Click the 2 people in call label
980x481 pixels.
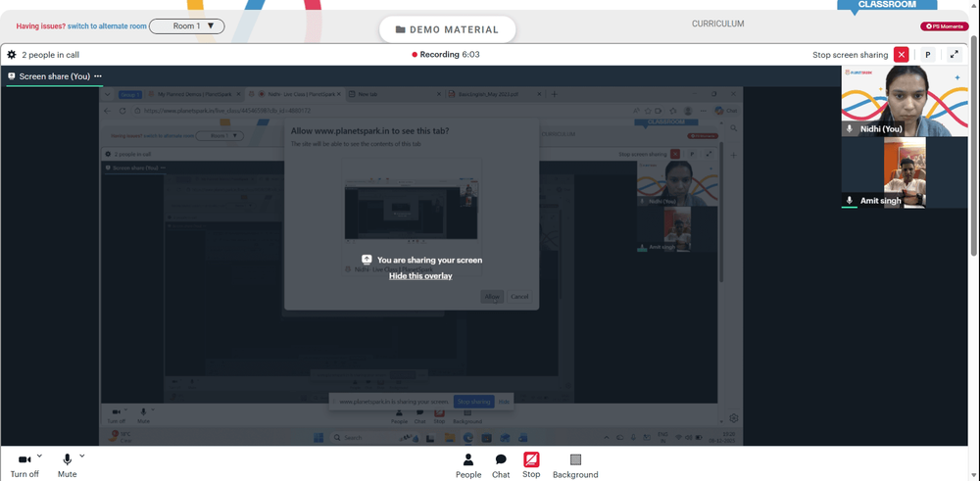pyautogui.click(x=51, y=55)
